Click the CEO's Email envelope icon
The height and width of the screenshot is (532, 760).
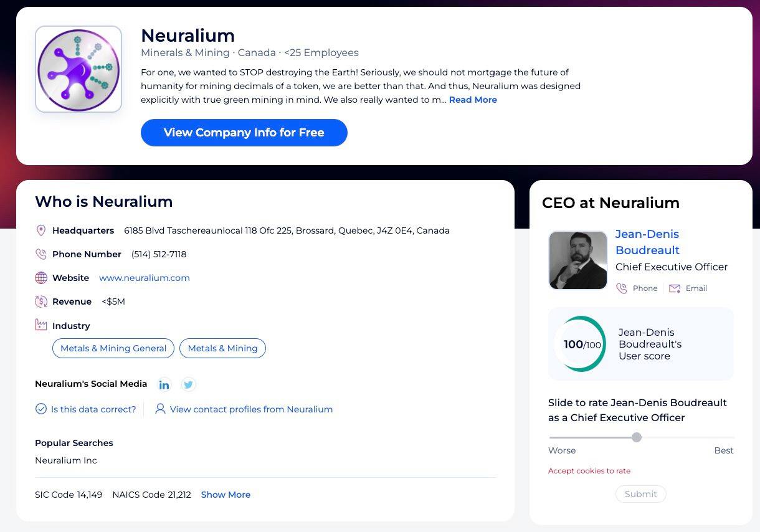tap(675, 288)
